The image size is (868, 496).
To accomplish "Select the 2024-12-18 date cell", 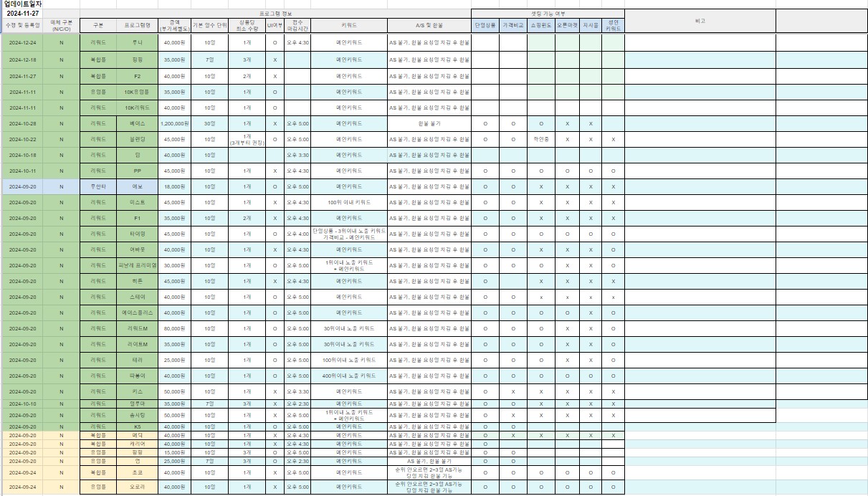I will (x=22, y=59).
